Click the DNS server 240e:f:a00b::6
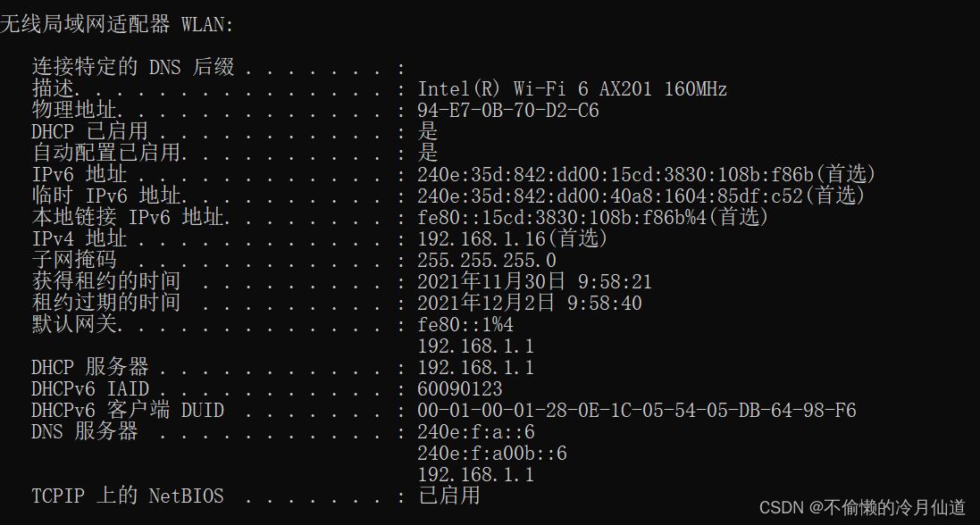This screenshot has height=525, width=980. (x=491, y=454)
